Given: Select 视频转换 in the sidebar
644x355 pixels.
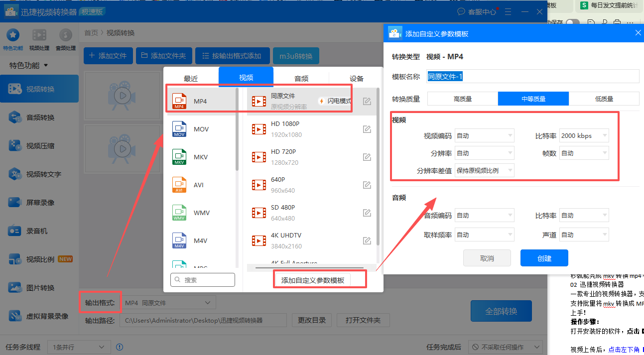Looking at the screenshot, I should pos(39,89).
